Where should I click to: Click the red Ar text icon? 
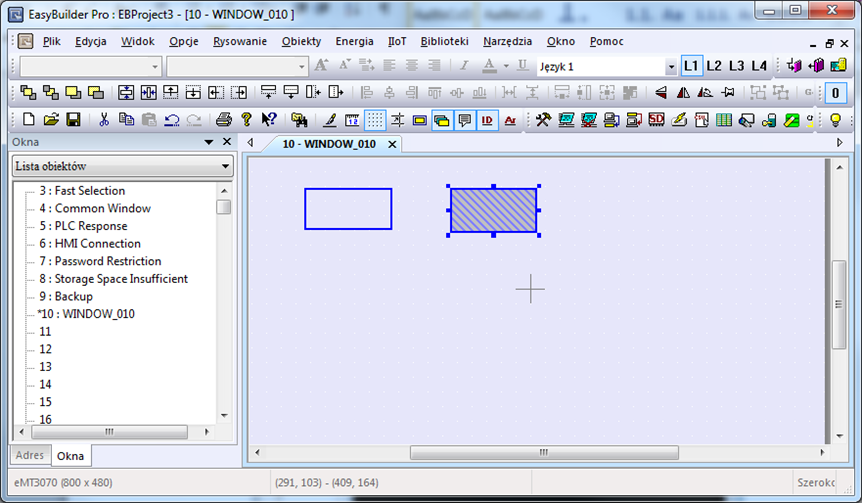[x=510, y=120]
